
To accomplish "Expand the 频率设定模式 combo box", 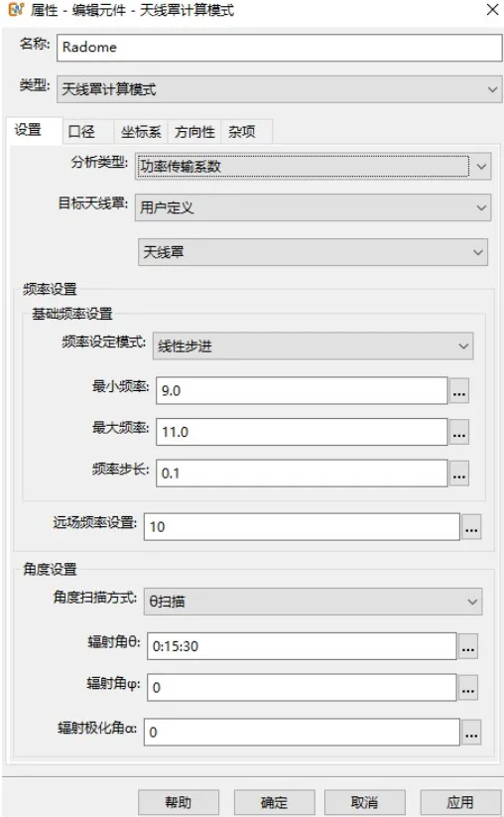I will pyautogui.click(x=313, y=346).
